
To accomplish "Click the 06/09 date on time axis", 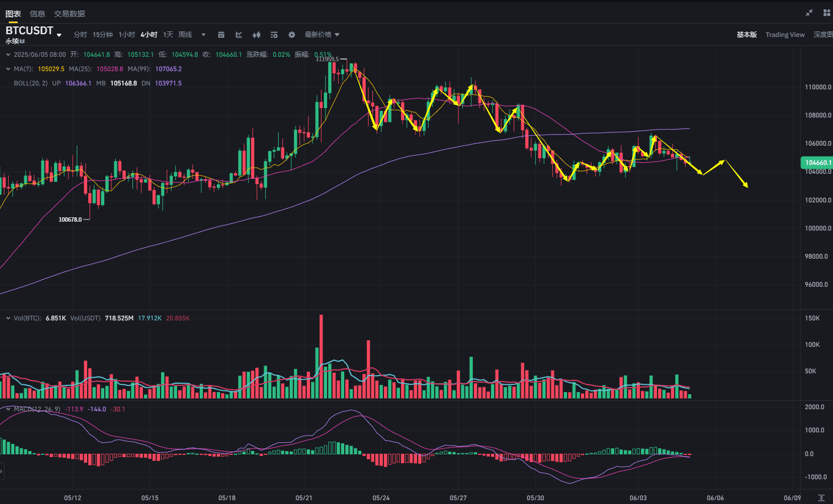I will point(793,498).
